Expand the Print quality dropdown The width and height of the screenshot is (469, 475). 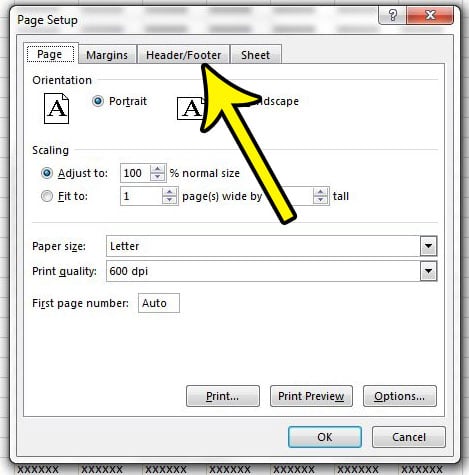coord(428,271)
